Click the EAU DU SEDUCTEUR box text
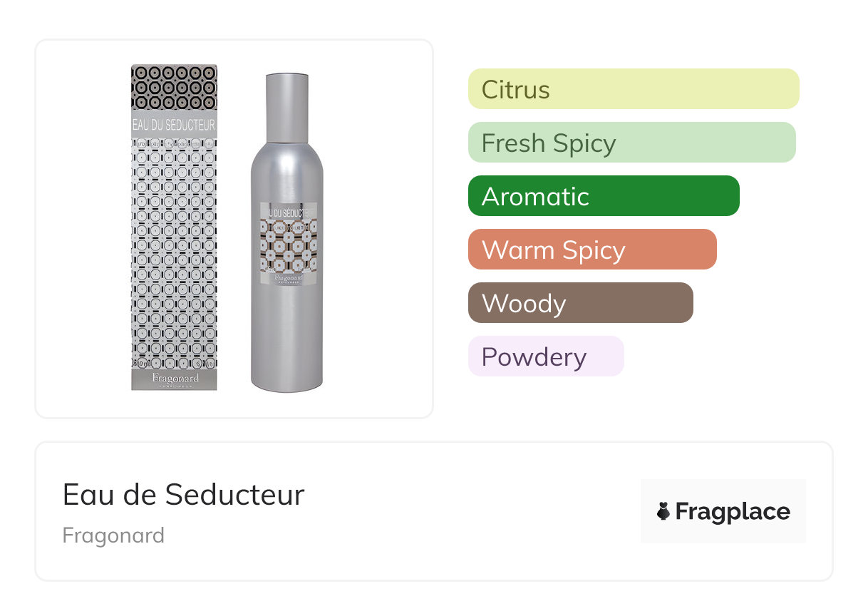The image size is (868, 616). (174, 124)
